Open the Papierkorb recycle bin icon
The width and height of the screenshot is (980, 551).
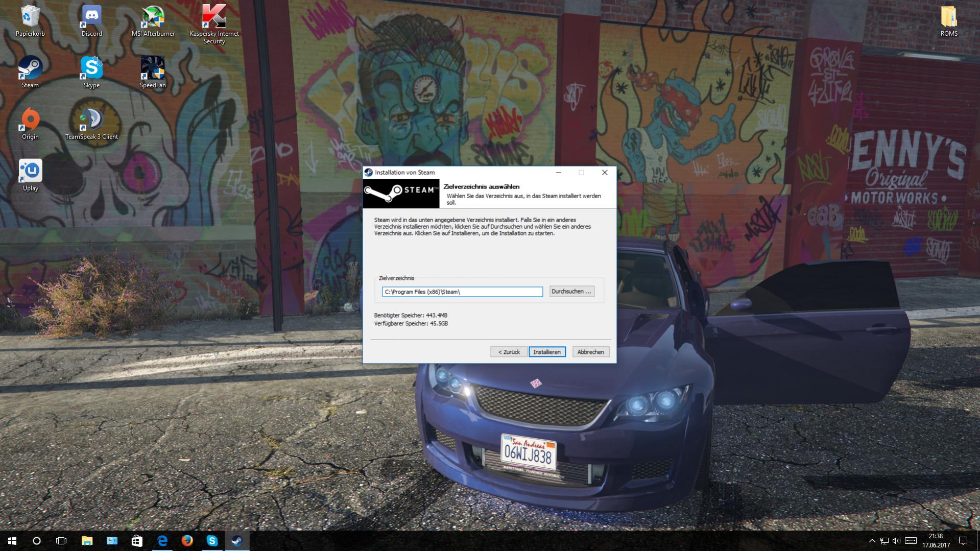click(x=30, y=20)
